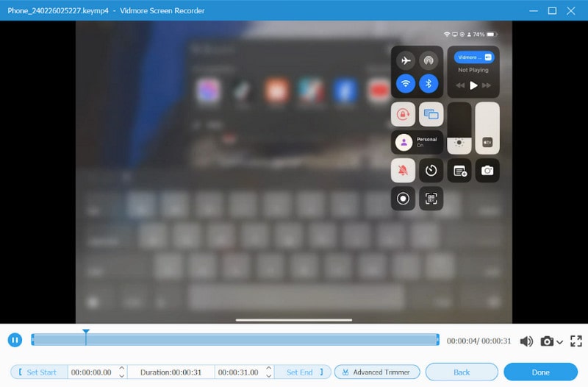Click the window title Phone_240226025227.keymp4
588x387 pixels.
(58, 10)
